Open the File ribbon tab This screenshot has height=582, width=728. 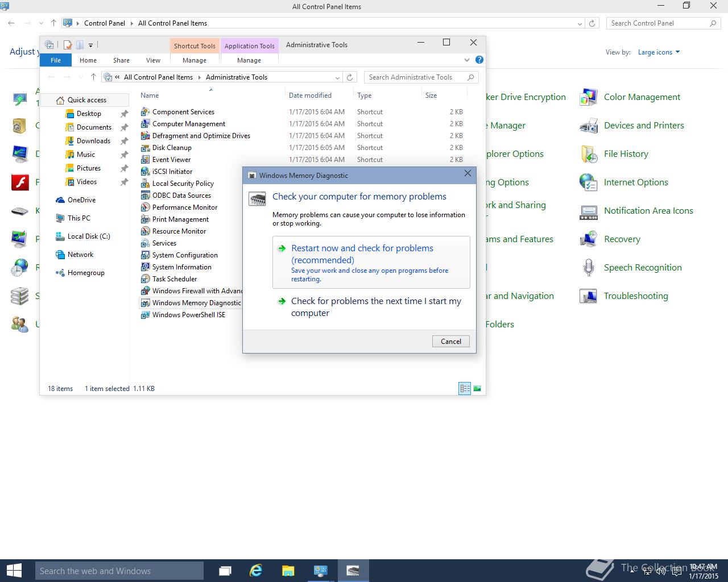tap(56, 60)
